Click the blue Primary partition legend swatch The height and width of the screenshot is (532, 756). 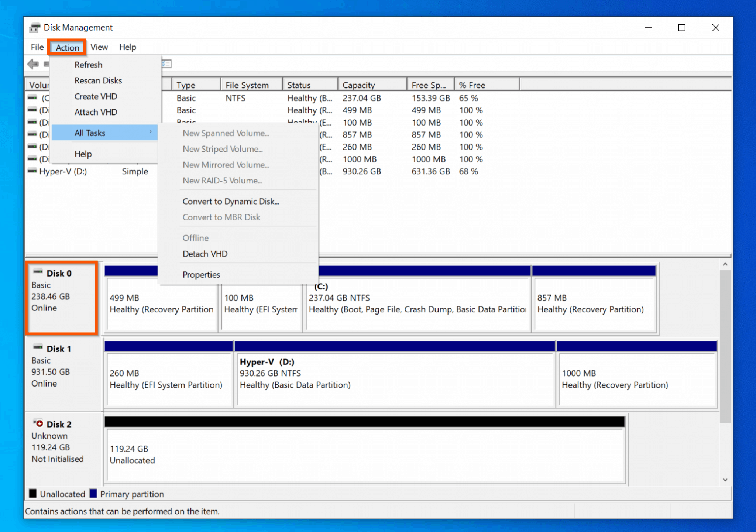(x=94, y=494)
